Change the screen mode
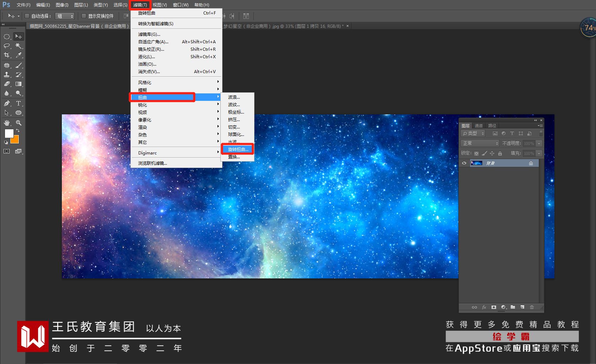Screen dimensions: 596x364 click(18, 151)
